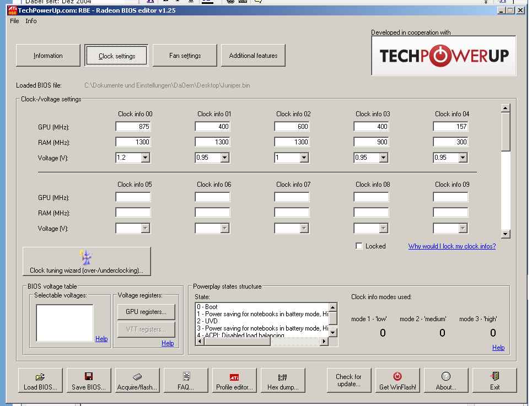
Task: Select '0 - Boot' state row
Action: click(x=262, y=307)
